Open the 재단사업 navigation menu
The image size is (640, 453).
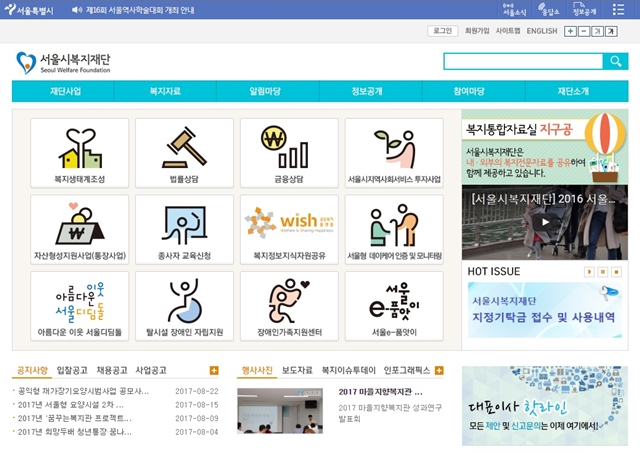tap(64, 91)
